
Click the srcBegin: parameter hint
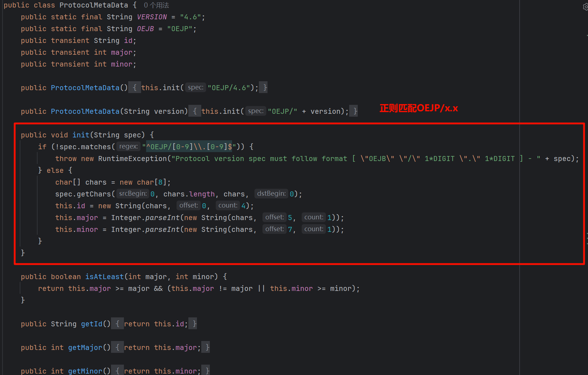[132, 194]
